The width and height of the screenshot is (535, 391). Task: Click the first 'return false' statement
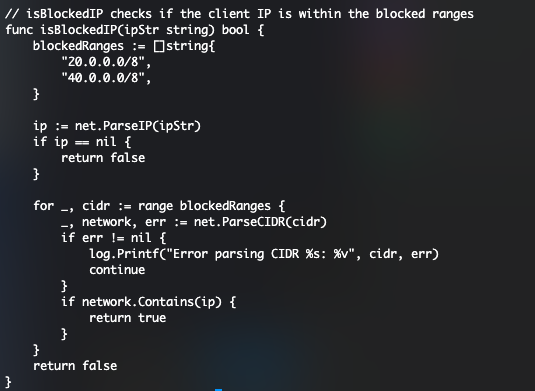pyautogui.click(x=103, y=158)
